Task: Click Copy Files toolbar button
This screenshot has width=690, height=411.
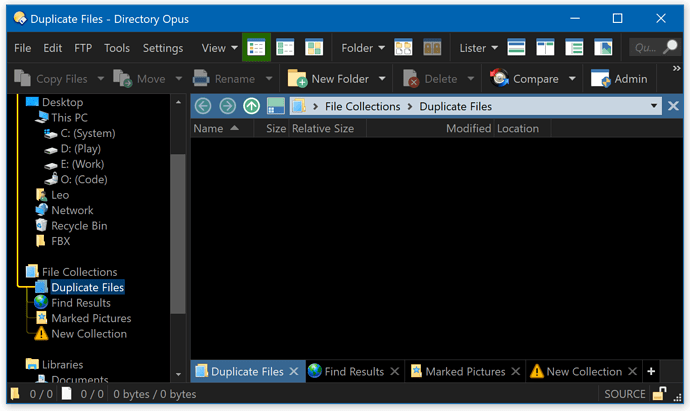Action: [x=51, y=79]
